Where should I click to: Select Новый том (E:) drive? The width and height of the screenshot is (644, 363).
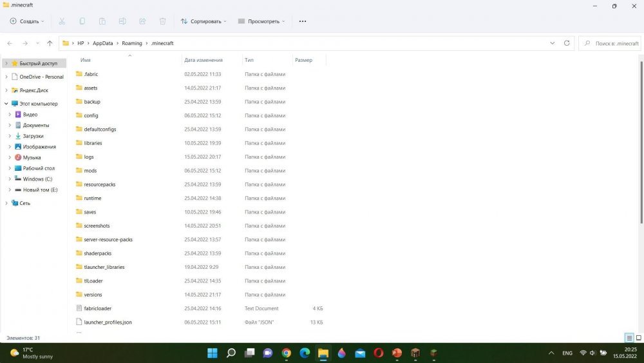tap(40, 190)
